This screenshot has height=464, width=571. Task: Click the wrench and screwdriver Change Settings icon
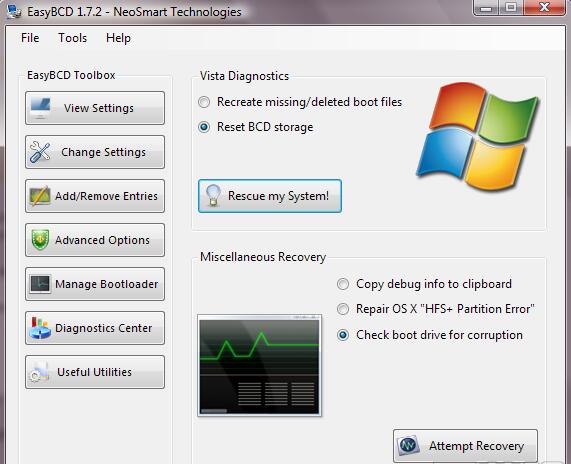coord(40,152)
